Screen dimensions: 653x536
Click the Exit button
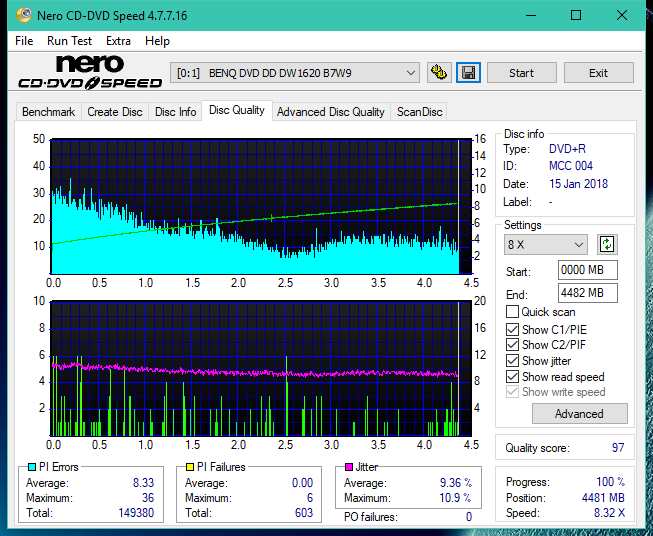point(598,73)
